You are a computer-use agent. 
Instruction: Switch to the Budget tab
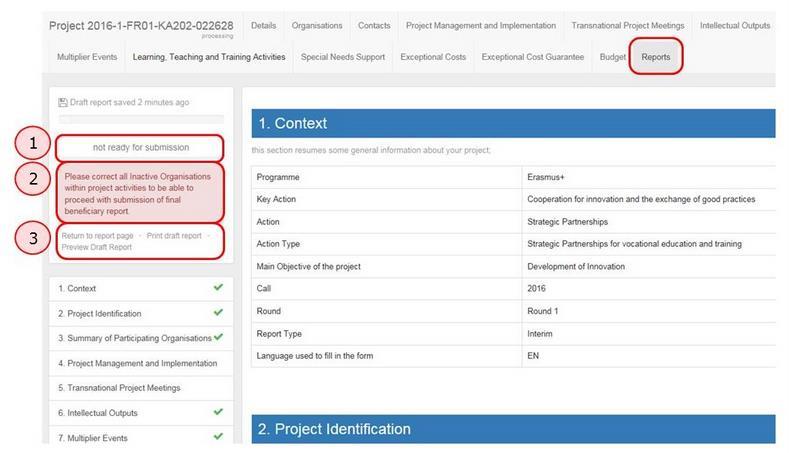[x=612, y=57]
